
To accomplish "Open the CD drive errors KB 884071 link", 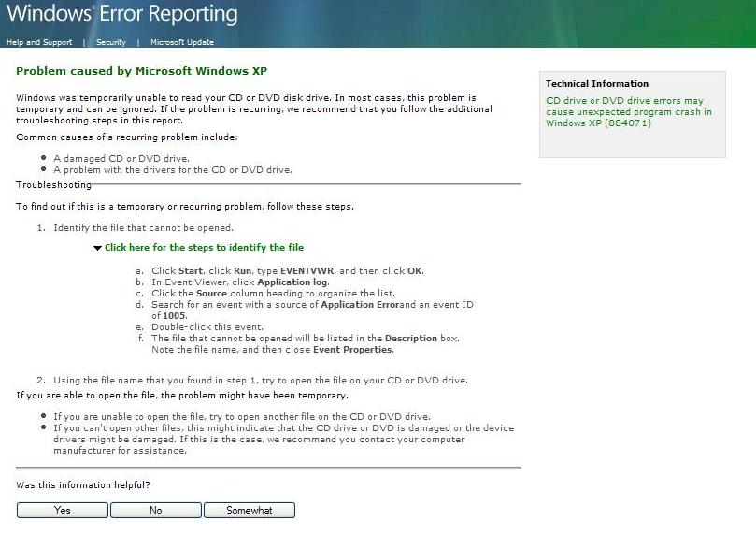I will point(628,111).
